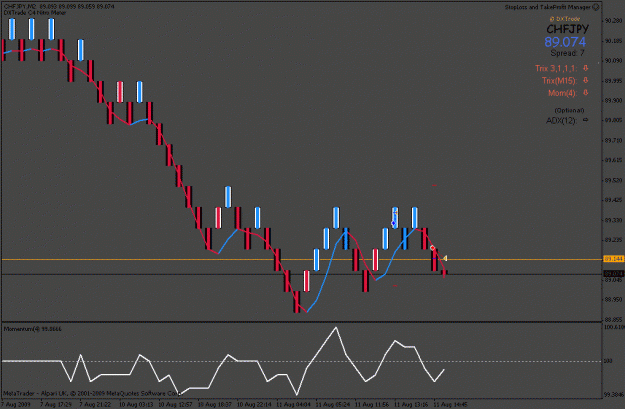Click the blue 89.074 price readout
This screenshot has height=409, width=625.
[565, 42]
